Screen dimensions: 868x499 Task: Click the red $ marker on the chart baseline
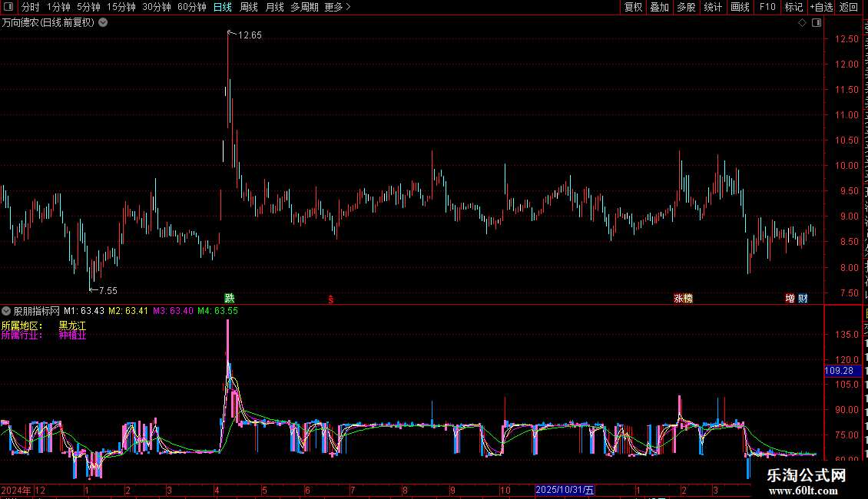coord(331,299)
